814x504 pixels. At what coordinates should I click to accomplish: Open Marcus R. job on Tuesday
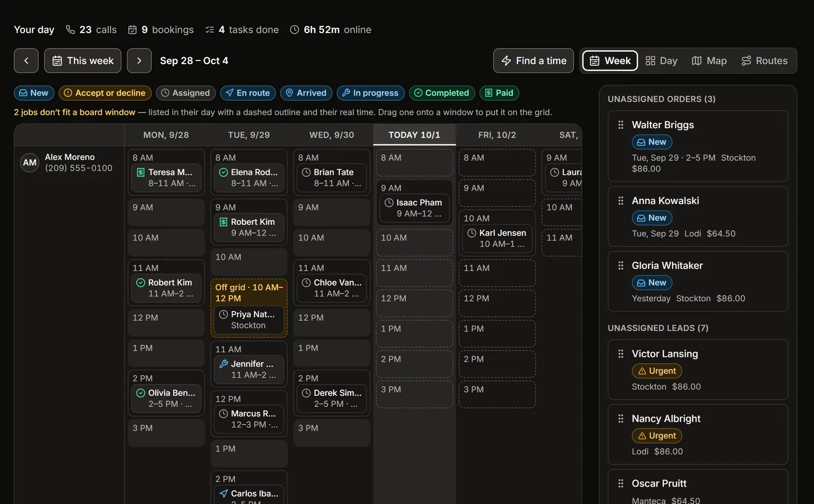pos(249,419)
